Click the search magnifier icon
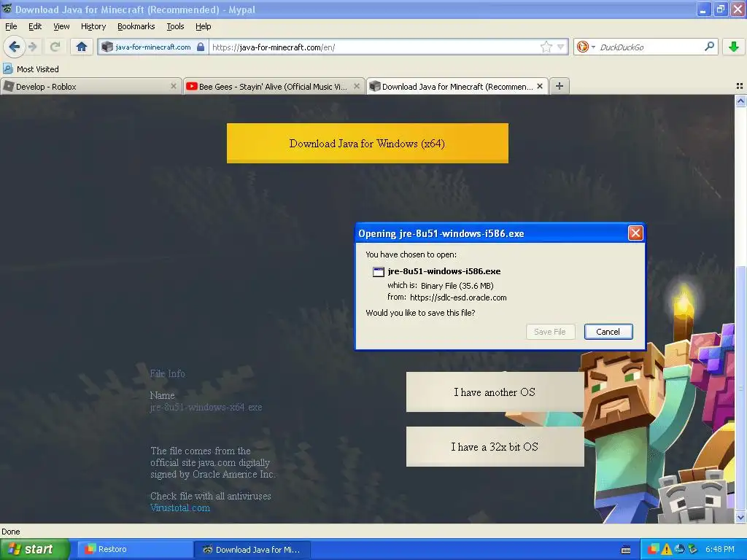The height and width of the screenshot is (560, 747). point(709,47)
